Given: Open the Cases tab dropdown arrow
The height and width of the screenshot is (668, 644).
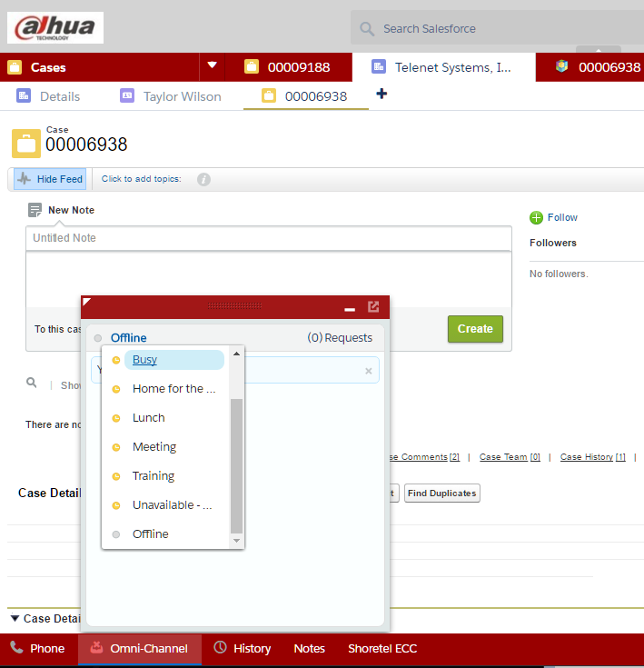Looking at the screenshot, I should pos(212,65).
